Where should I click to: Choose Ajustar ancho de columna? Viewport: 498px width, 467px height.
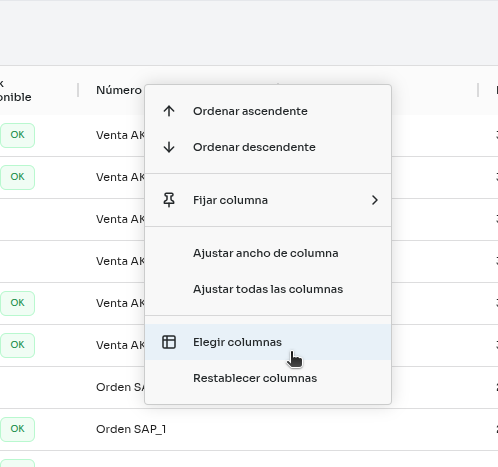click(x=268, y=253)
